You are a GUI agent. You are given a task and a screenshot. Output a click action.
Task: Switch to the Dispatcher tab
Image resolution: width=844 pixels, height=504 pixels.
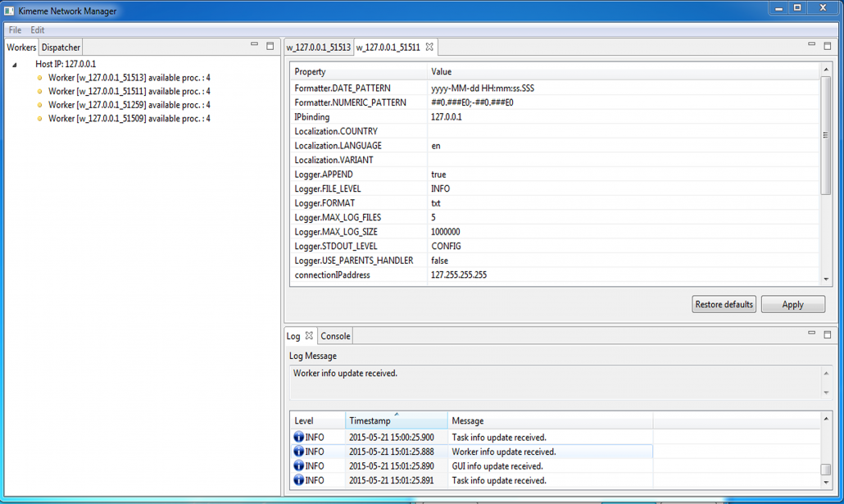tap(61, 48)
